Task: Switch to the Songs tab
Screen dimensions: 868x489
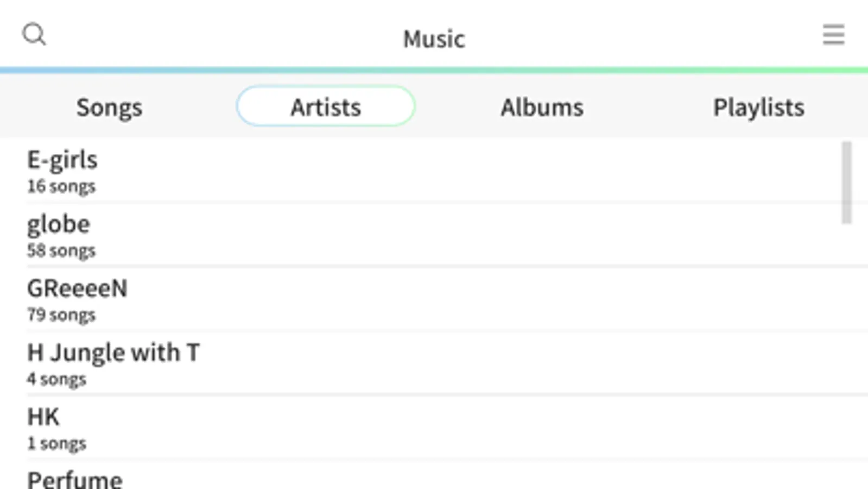Action: [109, 107]
